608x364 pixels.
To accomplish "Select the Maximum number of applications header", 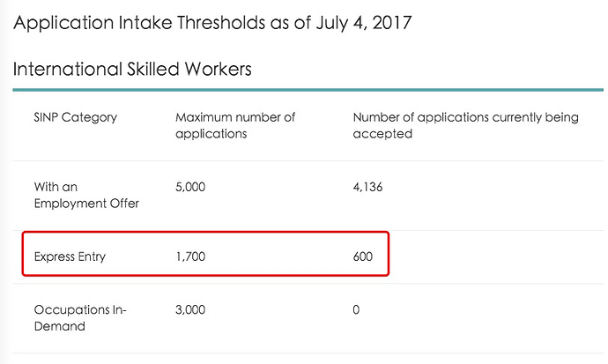I will pyautogui.click(x=235, y=126).
